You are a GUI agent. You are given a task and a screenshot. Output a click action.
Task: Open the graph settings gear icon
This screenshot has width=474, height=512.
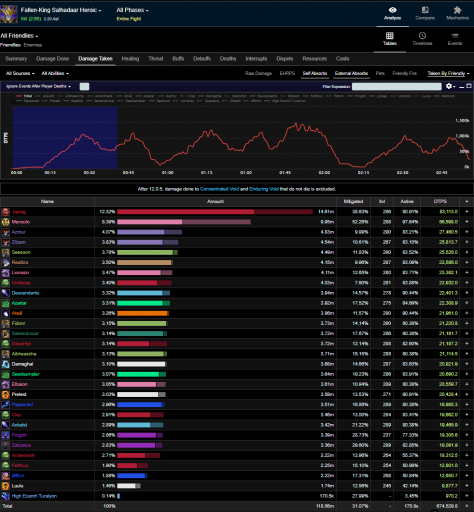tap(449, 86)
